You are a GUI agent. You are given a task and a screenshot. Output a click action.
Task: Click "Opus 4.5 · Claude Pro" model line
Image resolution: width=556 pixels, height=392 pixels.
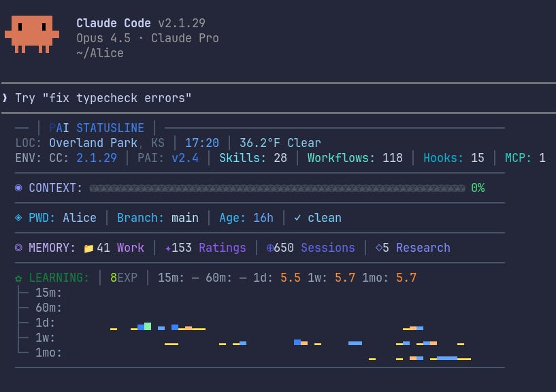click(x=148, y=38)
